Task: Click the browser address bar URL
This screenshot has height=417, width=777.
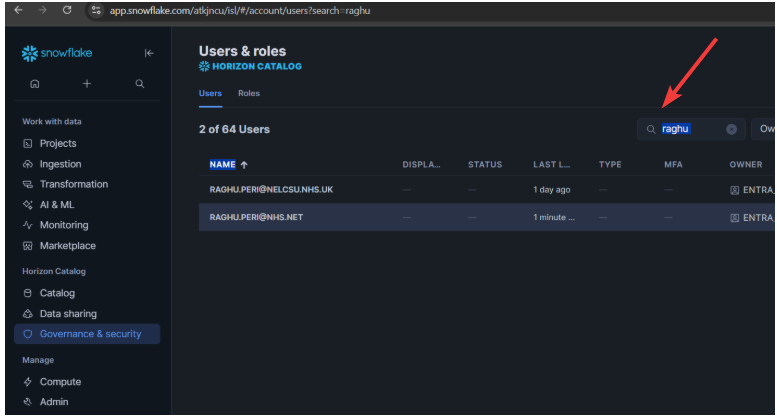Action: click(240, 10)
